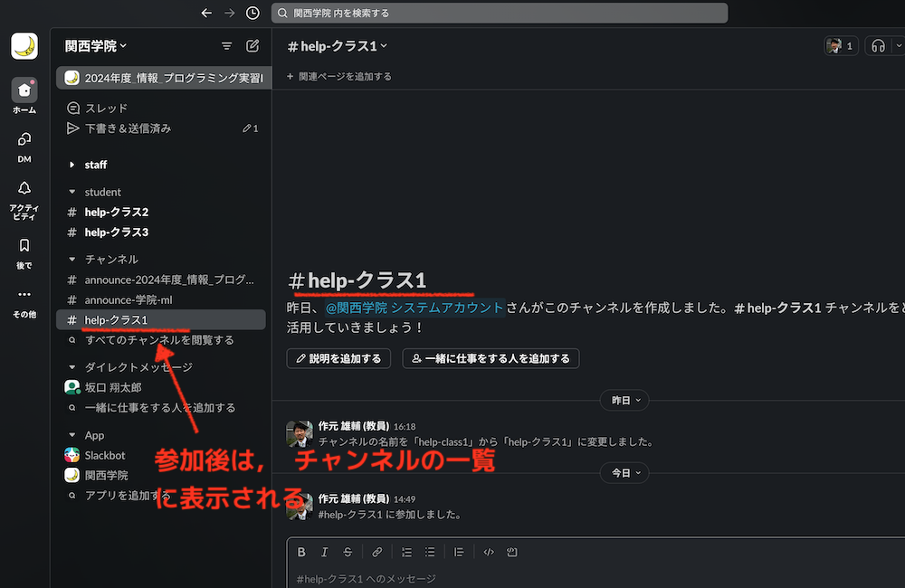Click the sidebar filter icon
This screenshot has height=588, width=905.
[226, 45]
